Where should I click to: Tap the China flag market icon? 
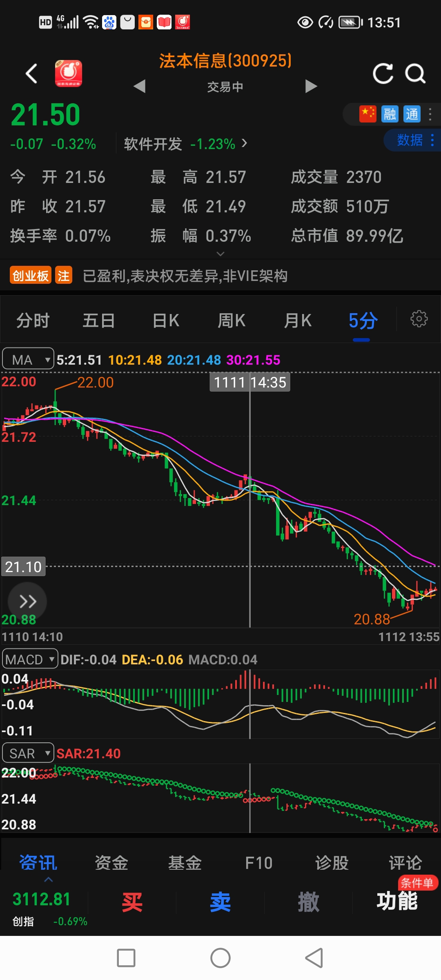(x=367, y=114)
